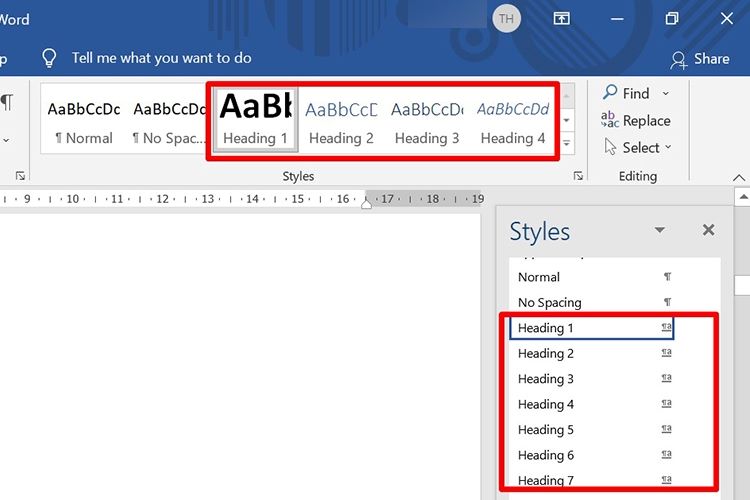Viewport: 750px width, 500px height.
Task: Select Heading 3 in Styles pane
Action: click(592, 379)
